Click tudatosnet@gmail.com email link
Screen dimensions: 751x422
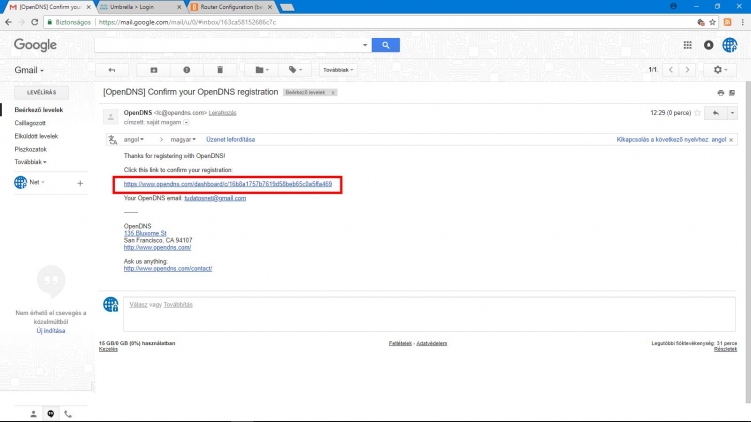(x=215, y=198)
